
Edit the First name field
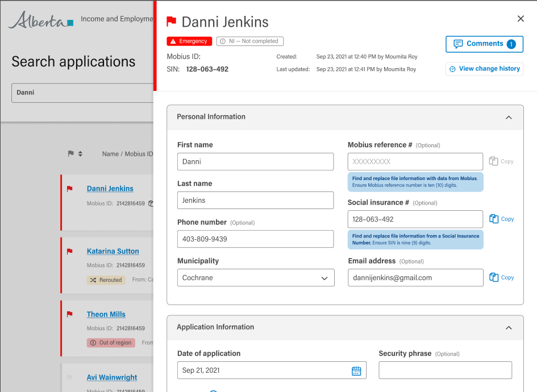[256, 161]
